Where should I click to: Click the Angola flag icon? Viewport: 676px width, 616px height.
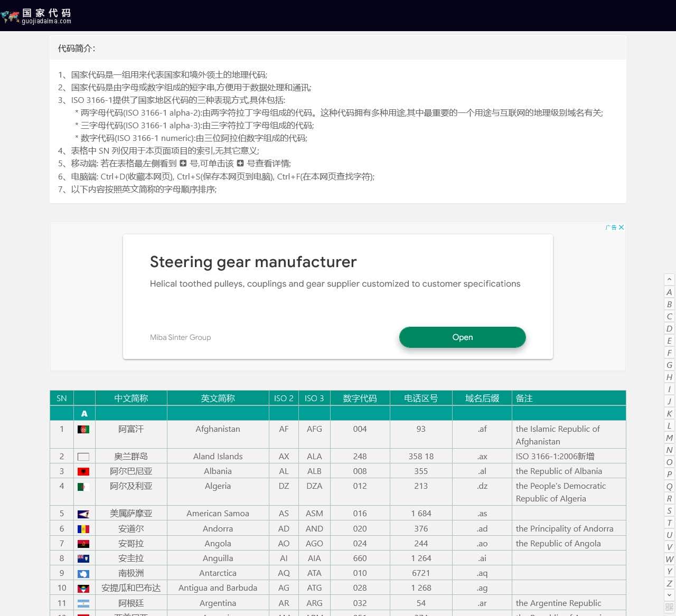83,544
